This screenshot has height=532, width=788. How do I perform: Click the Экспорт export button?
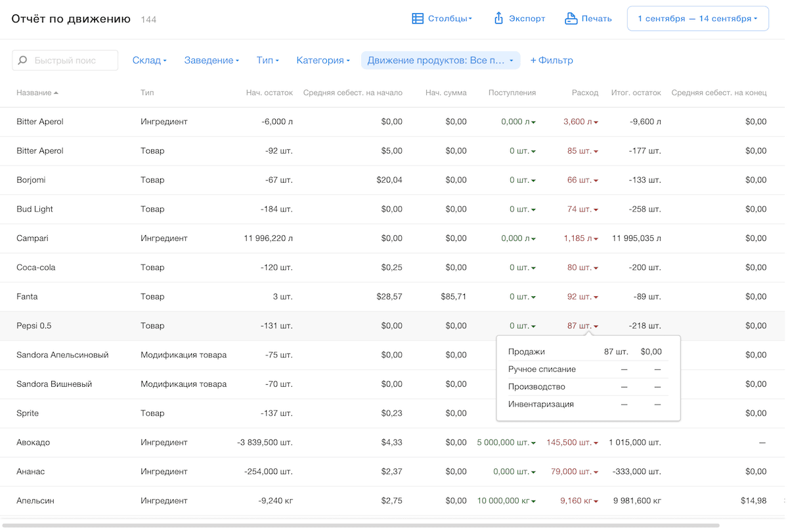pos(519,18)
